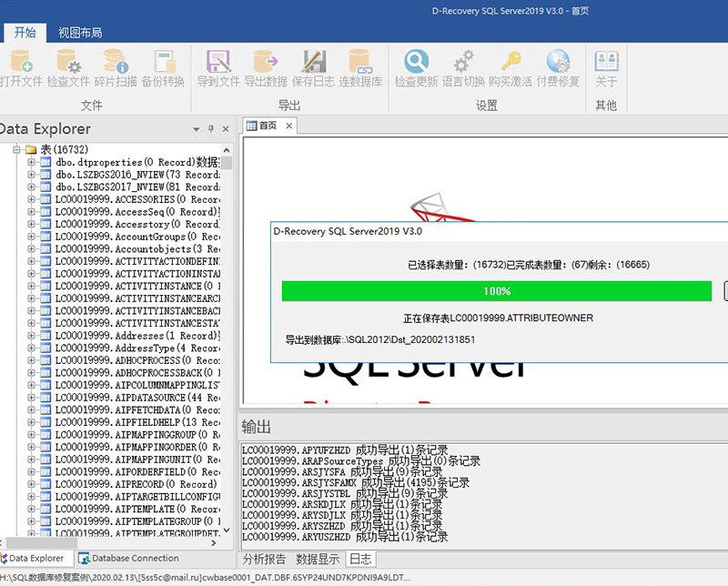Click the 导出到数据库 destination path text in dialog
The image size is (728, 586).
point(380,339)
